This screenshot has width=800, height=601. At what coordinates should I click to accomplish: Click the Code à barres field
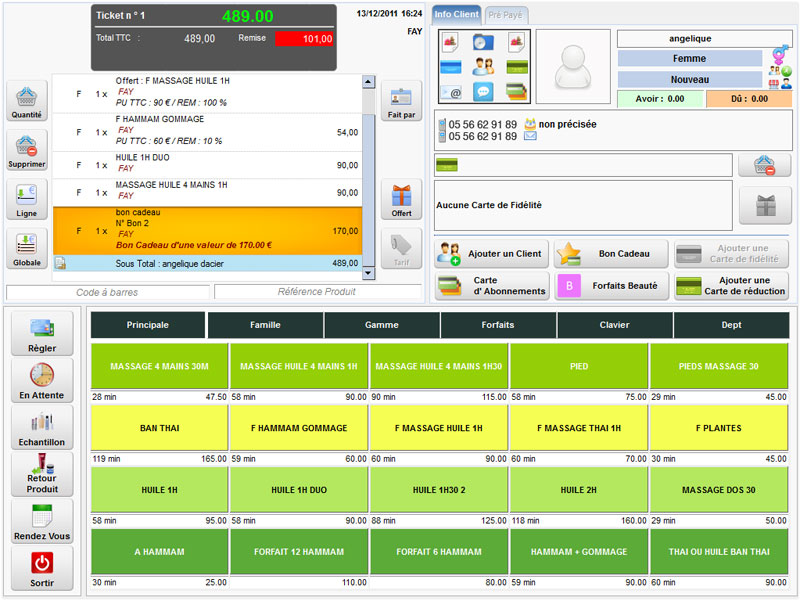click(x=107, y=292)
